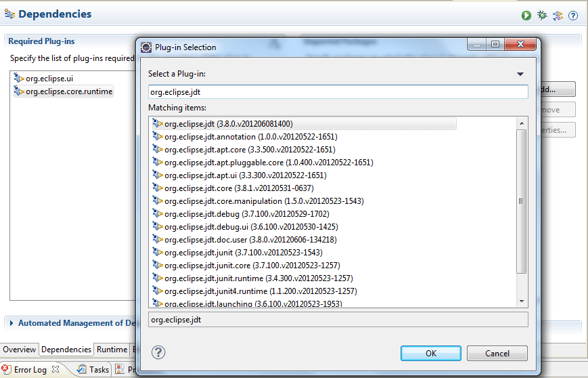This screenshot has width=588, height=378.
Task: Click icon beside org.eclipse.jdt.debug.ui
Action: [158, 226]
